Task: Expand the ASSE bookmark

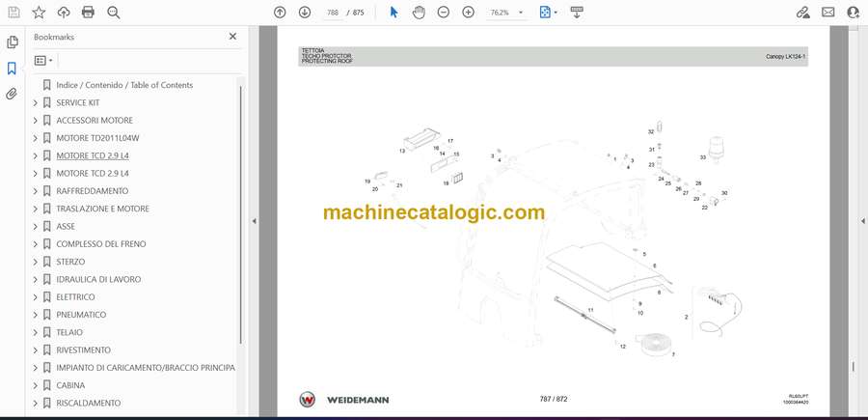Action: (36, 227)
